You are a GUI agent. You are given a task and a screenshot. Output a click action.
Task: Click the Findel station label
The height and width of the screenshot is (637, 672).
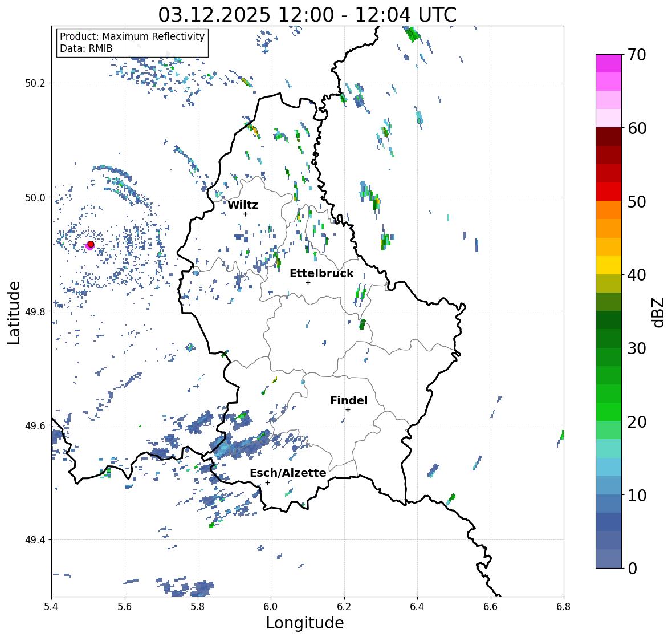(349, 400)
